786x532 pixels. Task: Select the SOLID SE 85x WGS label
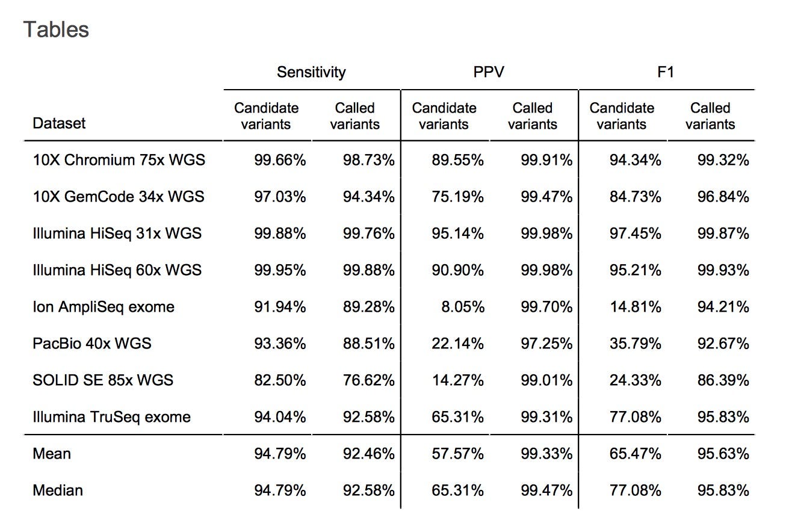tap(103, 380)
